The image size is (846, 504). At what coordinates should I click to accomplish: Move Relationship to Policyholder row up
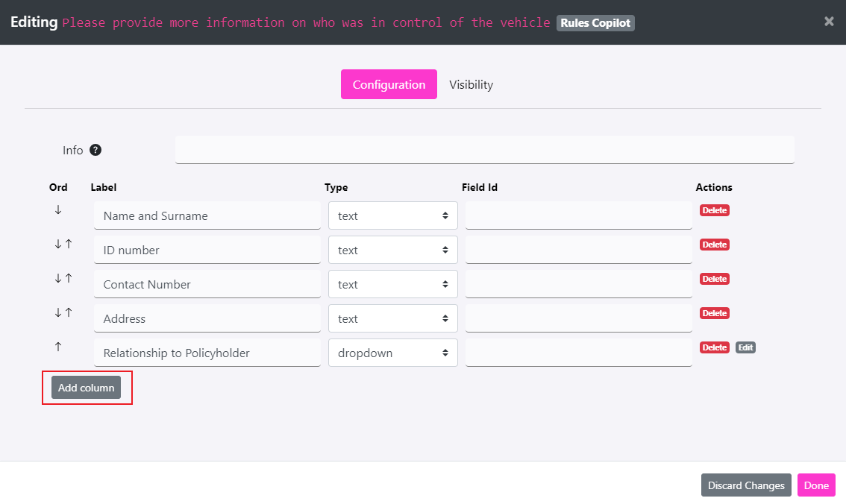[x=58, y=347]
